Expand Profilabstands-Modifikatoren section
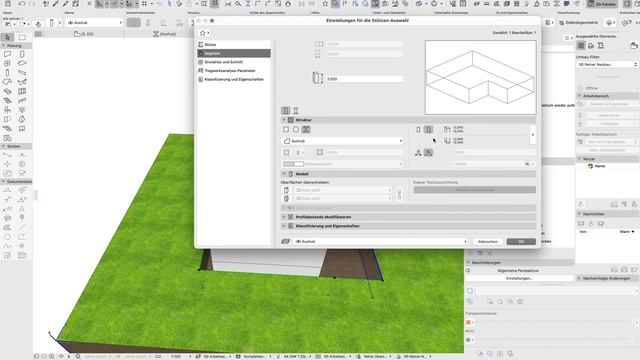Viewport: 640px width, 360px height. click(x=284, y=217)
